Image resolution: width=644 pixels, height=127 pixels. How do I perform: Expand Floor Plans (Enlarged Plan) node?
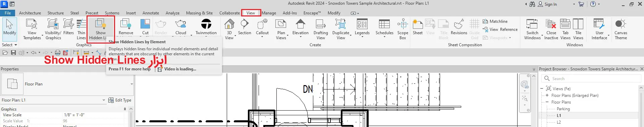coord(547,96)
